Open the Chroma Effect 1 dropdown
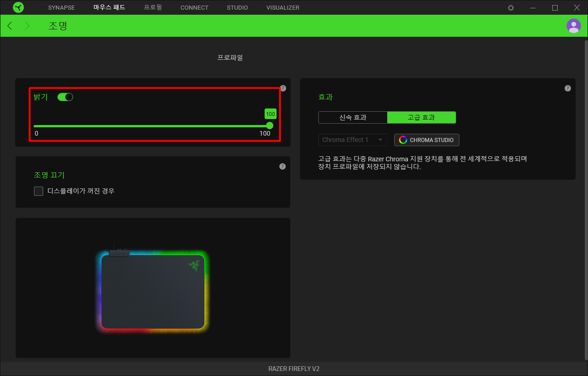 [353, 140]
